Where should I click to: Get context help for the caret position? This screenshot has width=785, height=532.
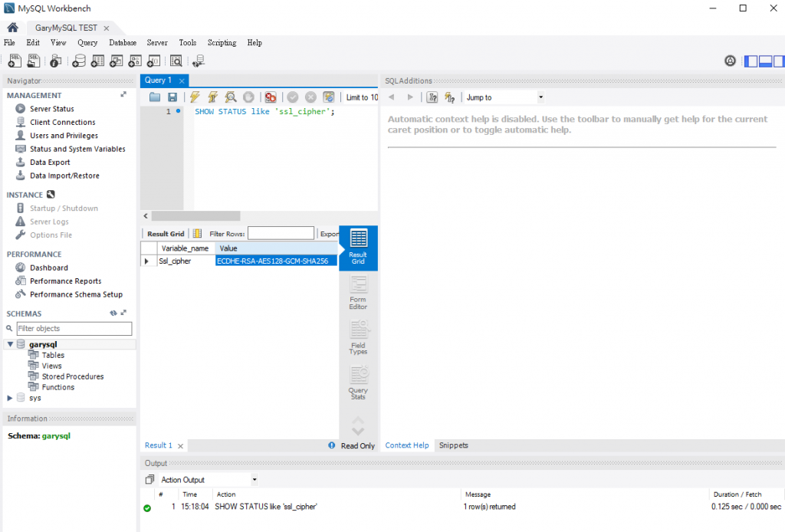432,97
